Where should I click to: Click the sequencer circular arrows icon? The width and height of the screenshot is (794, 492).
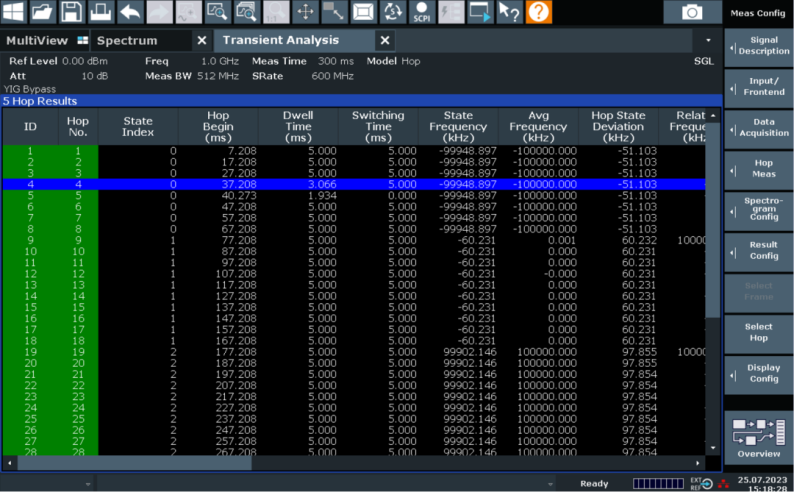coord(393,12)
